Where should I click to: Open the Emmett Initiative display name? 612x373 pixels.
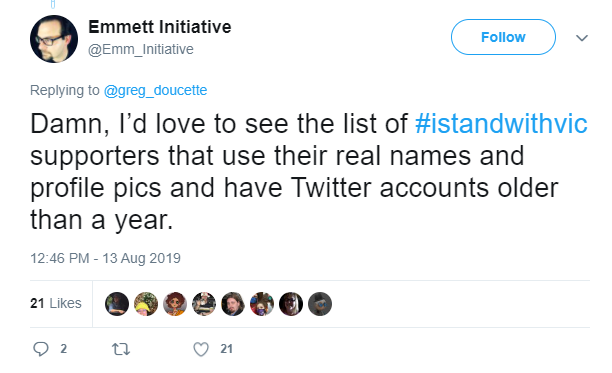coord(160,27)
